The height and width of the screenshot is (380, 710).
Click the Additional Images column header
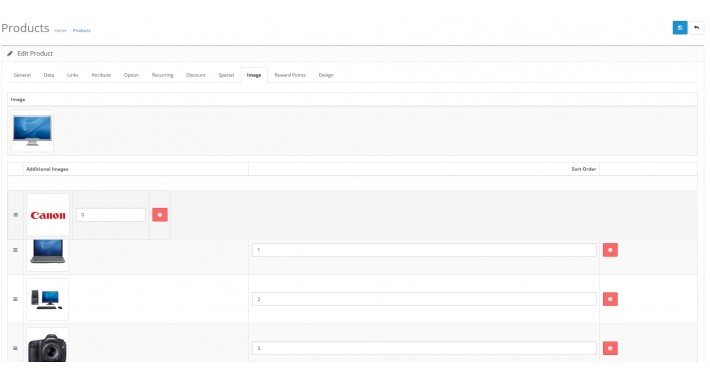point(48,169)
